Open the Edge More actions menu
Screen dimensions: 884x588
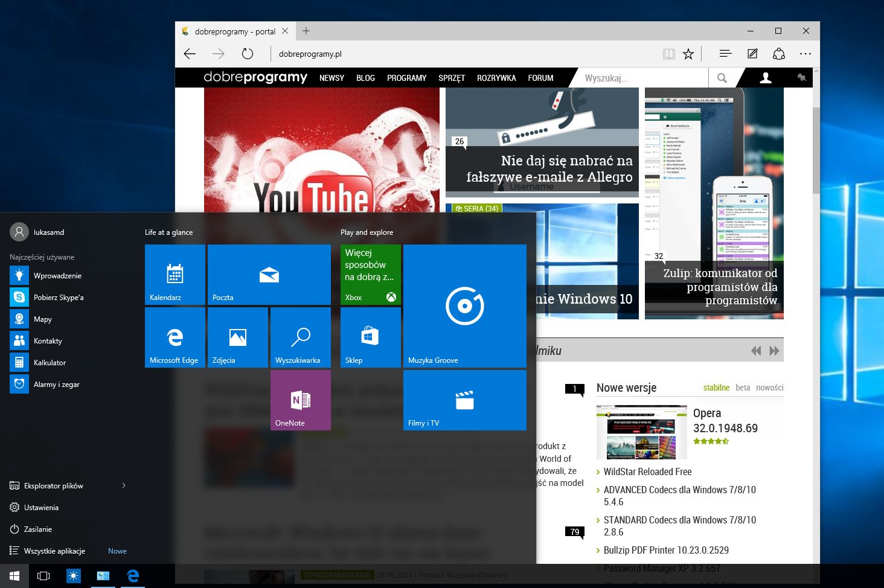tap(806, 54)
